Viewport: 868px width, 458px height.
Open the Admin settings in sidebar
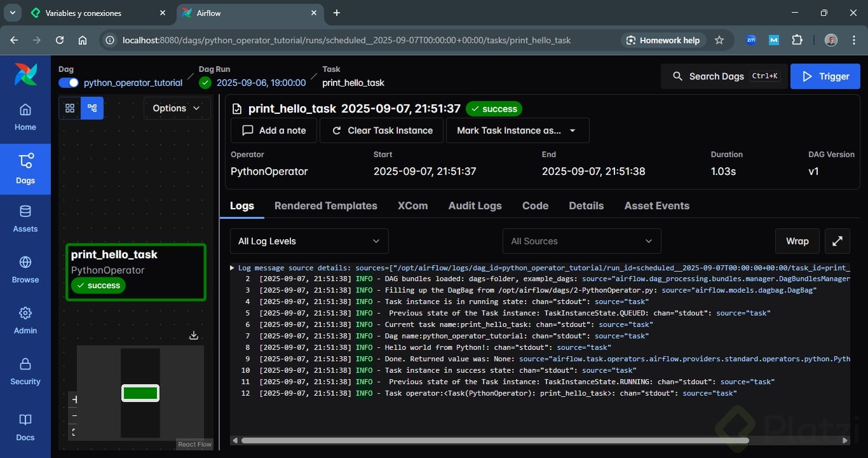coord(25,321)
